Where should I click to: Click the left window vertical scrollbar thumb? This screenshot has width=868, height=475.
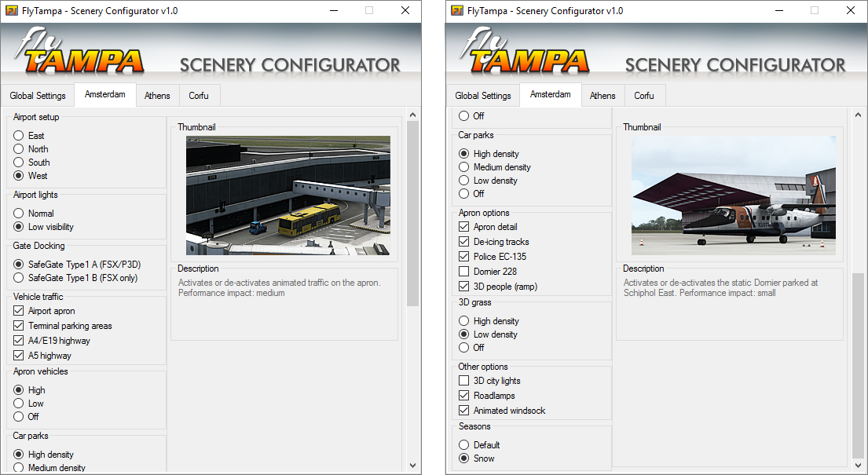coord(412,214)
